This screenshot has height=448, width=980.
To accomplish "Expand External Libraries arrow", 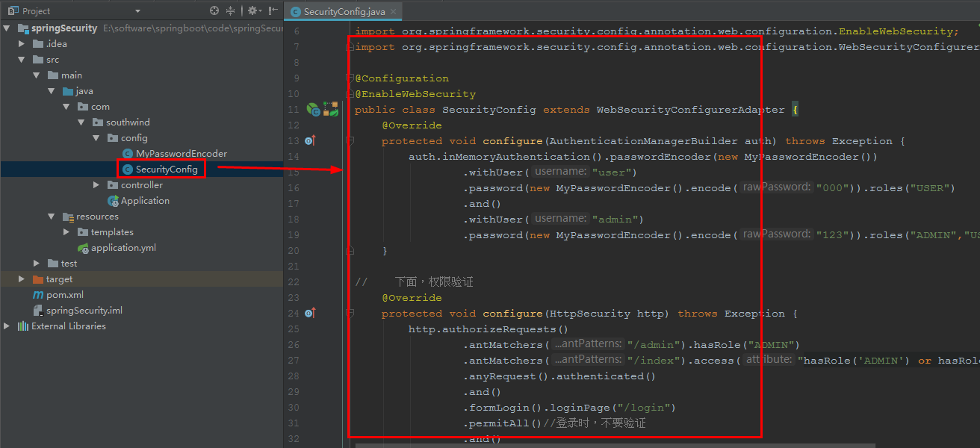I will [x=7, y=326].
